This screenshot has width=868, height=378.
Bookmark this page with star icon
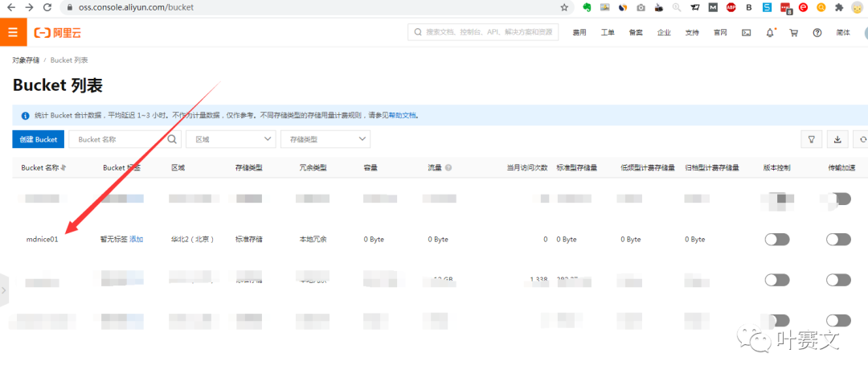pos(564,8)
